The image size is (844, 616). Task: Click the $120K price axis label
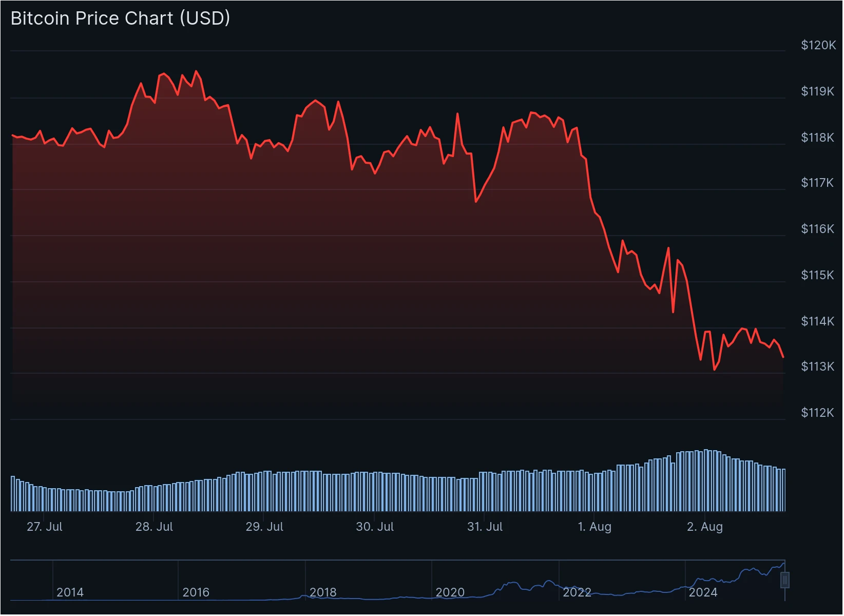coord(818,45)
